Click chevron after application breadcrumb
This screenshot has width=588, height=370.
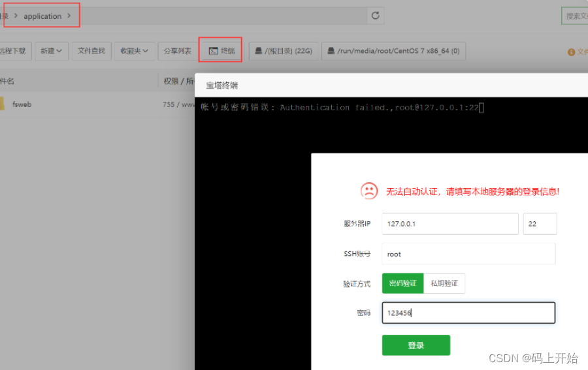pos(69,16)
